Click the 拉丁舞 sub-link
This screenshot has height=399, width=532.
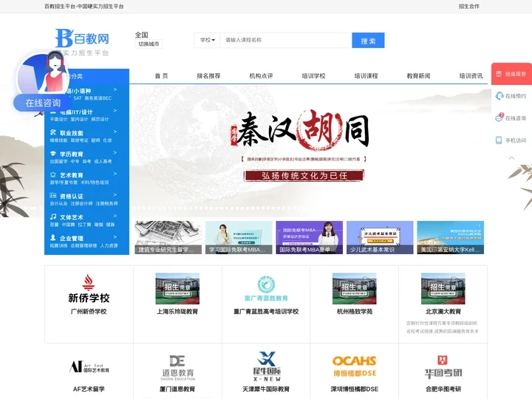[84, 225]
